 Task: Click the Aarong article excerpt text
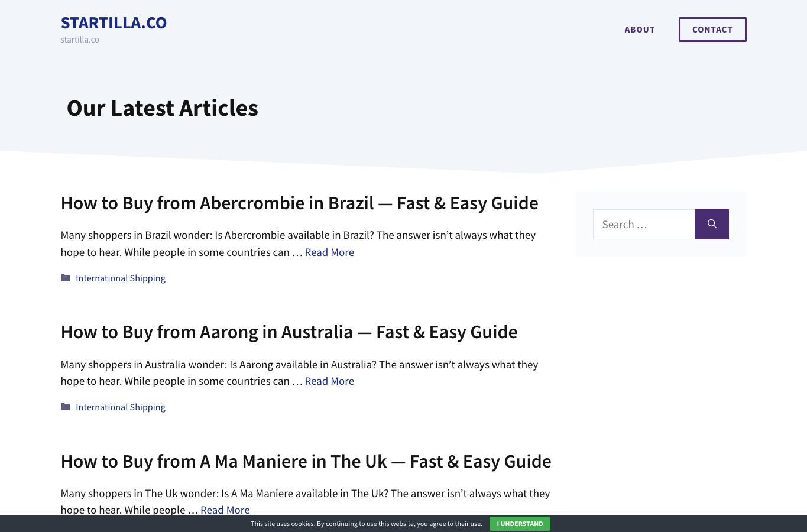click(x=299, y=373)
